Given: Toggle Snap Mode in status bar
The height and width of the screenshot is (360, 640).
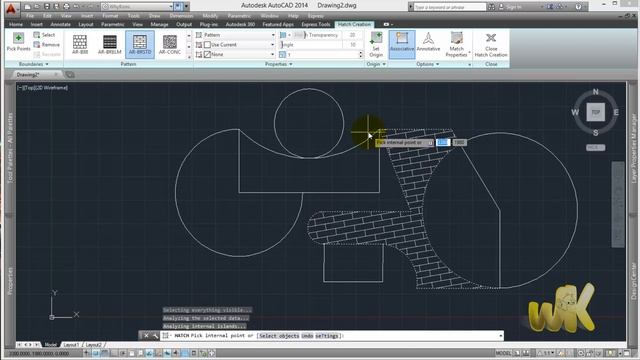Looking at the screenshot, I should coord(96,353).
